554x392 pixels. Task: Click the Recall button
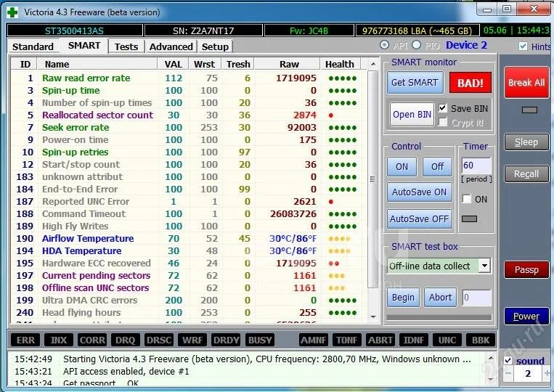coord(526,174)
